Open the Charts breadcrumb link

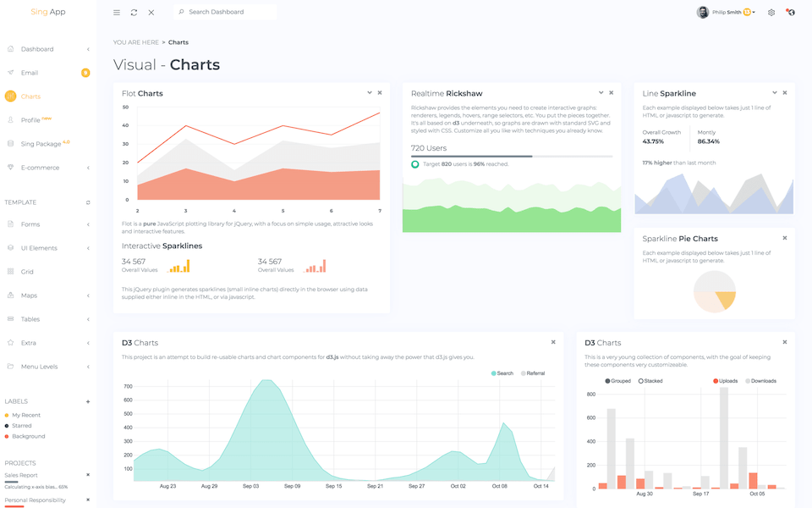pos(178,41)
